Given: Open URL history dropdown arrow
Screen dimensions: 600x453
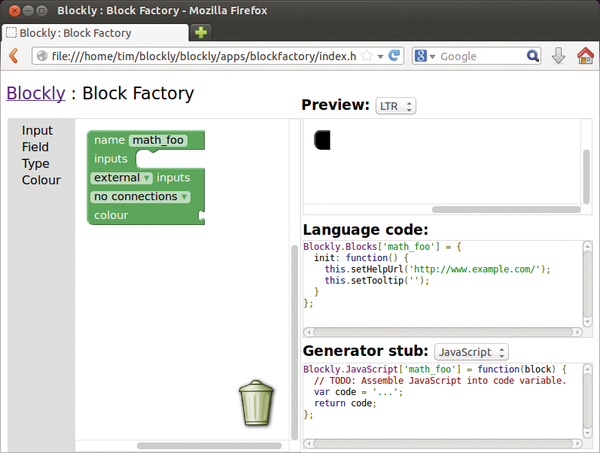Looking at the screenshot, I should click(380, 57).
